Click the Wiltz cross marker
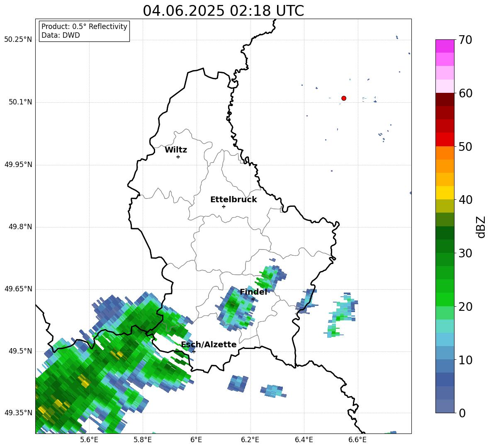491x448 pixels. [178, 157]
